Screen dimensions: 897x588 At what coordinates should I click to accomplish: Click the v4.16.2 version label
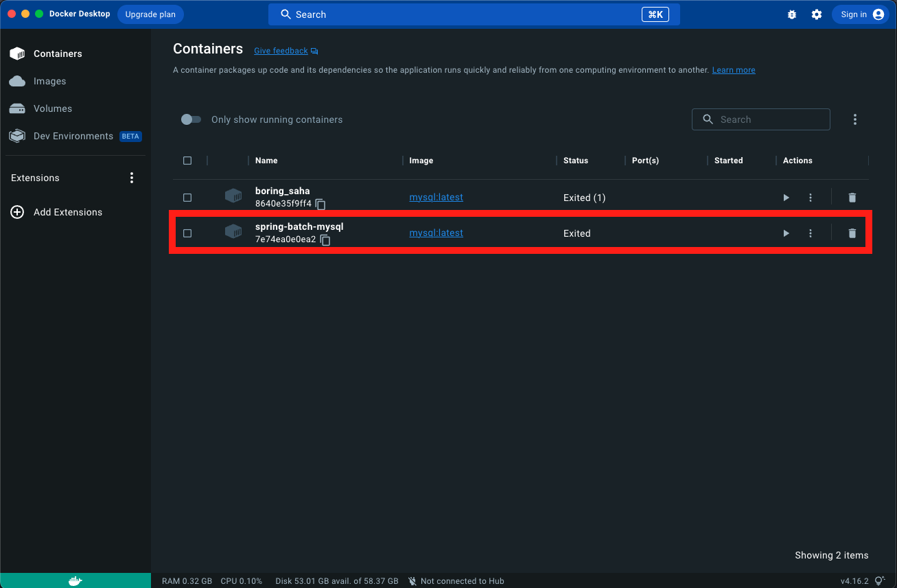[854, 581]
